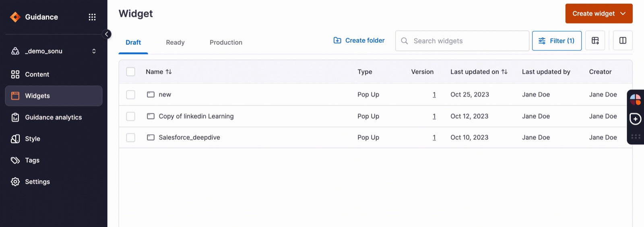
Task: Open the Style section in the sidebar
Action: click(x=54, y=139)
